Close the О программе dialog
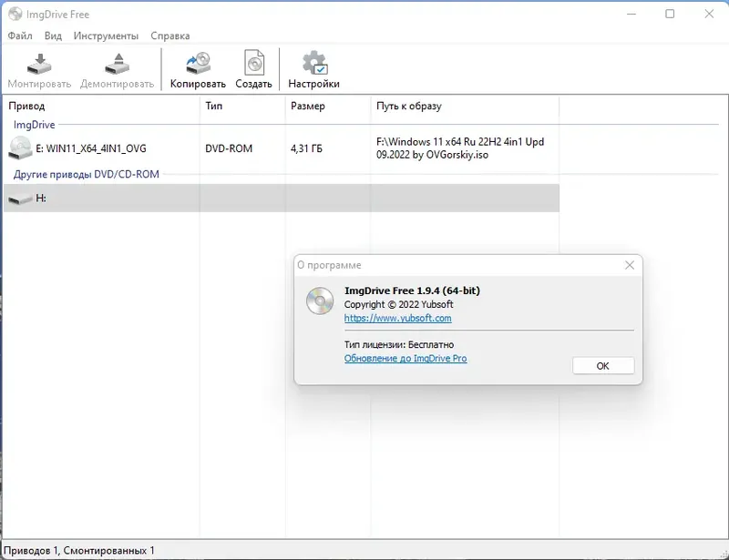The height and width of the screenshot is (560, 729). point(630,265)
